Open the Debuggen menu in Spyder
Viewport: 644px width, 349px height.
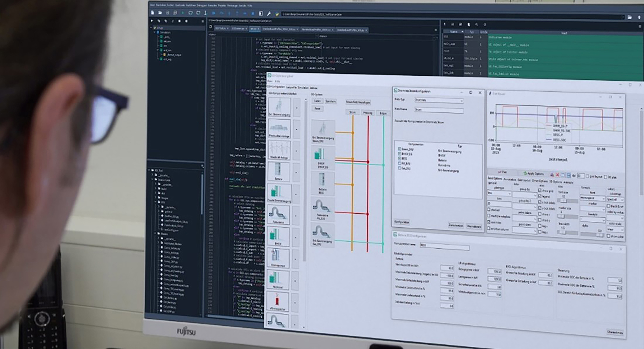pos(202,5)
